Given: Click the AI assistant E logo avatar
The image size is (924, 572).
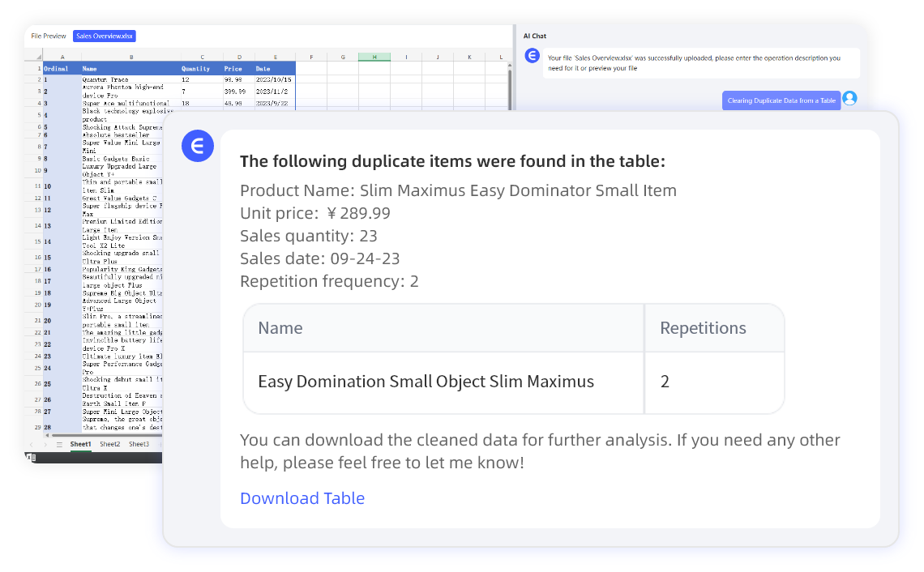Looking at the screenshot, I should point(533,55).
